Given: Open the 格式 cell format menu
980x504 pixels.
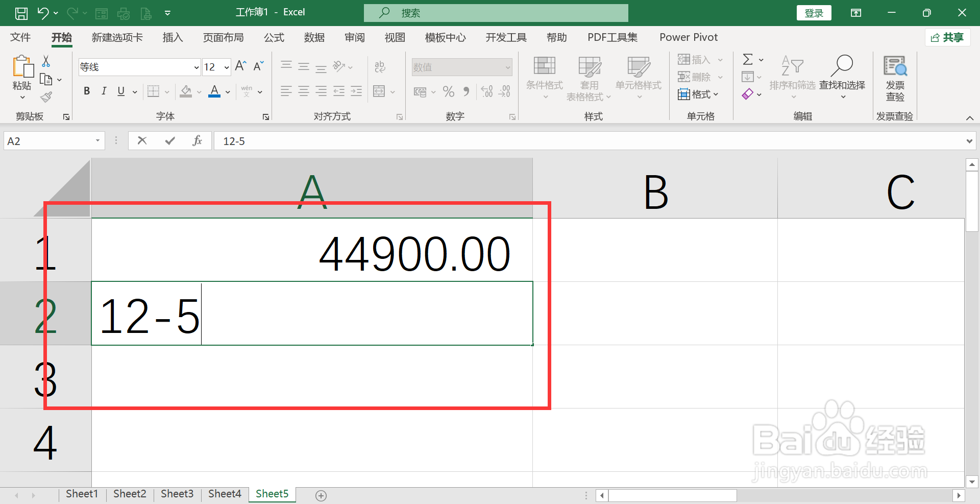Looking at the screenshot, I should point(698,94).
